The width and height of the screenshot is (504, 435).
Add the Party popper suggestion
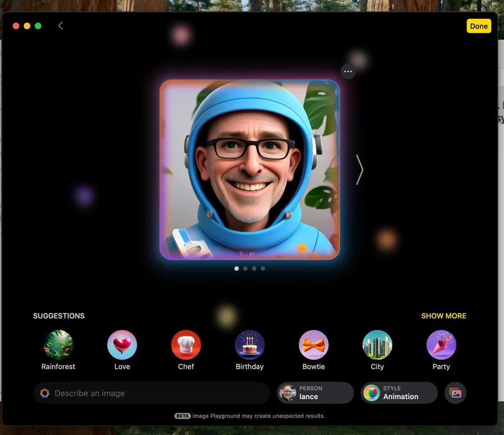[x=441, y=345]
